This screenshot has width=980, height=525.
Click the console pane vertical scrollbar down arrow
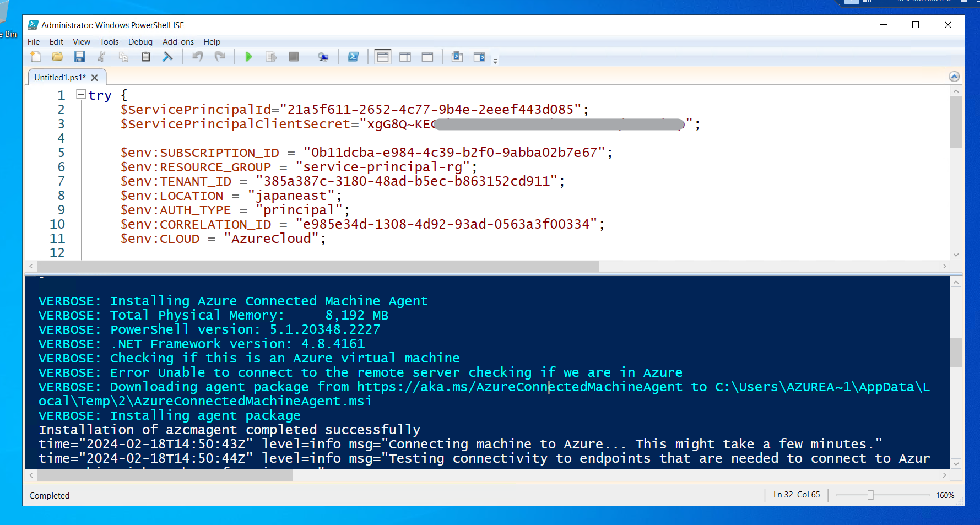coord(956,464)
